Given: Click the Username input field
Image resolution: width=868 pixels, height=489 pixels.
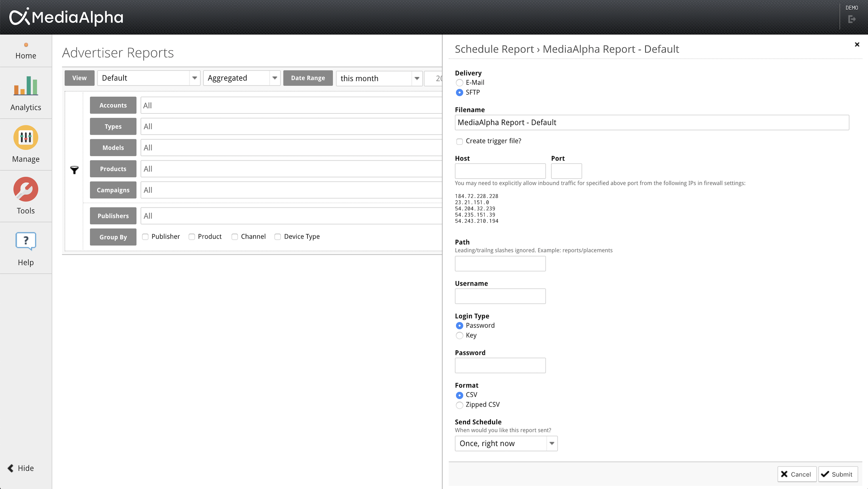Looking at the screenshot, I should coord(500,296).
